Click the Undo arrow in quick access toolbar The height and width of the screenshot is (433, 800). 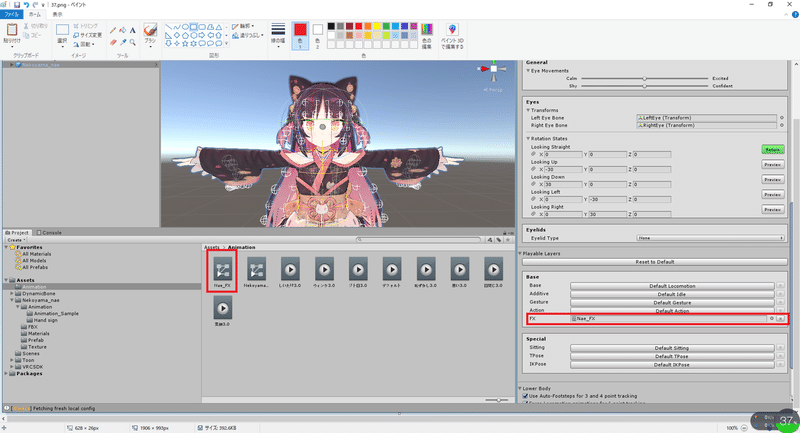click(26, 5)
